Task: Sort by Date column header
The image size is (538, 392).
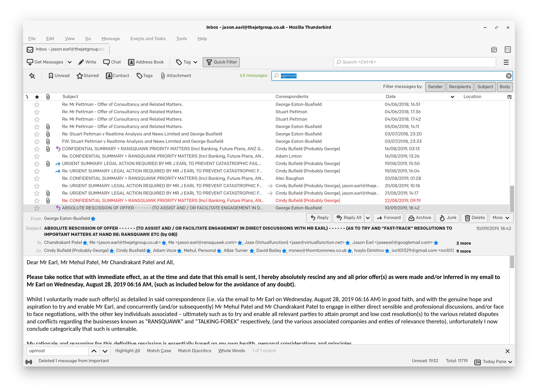Action: (x=420, y=97)
